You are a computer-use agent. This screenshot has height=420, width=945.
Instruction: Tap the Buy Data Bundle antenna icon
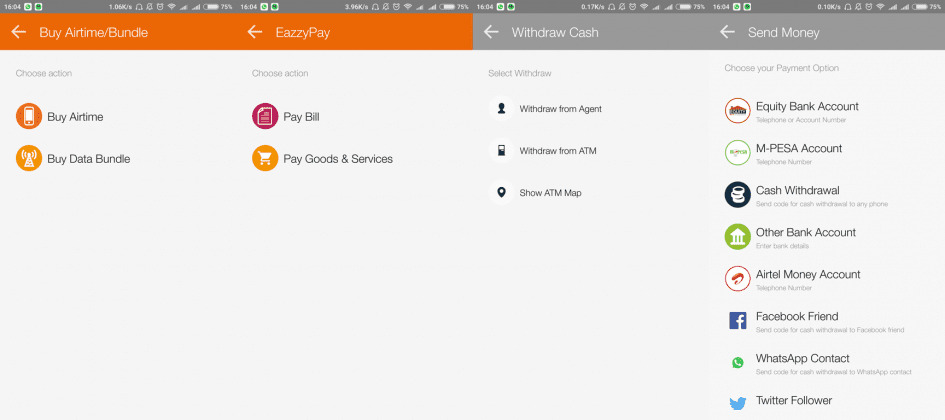coord(29,158)
